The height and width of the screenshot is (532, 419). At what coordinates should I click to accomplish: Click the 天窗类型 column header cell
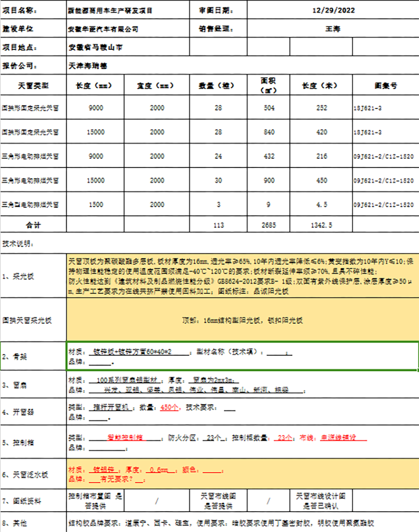(33, 86)
